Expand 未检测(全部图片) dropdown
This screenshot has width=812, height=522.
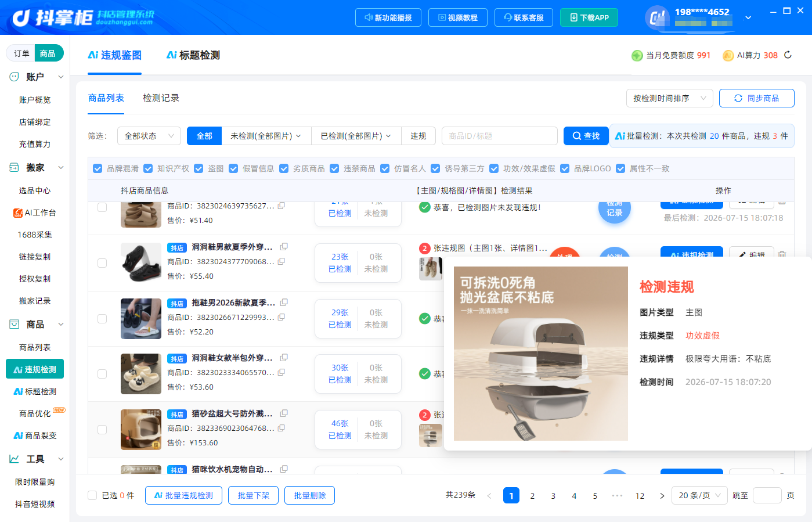pos(266,136)
